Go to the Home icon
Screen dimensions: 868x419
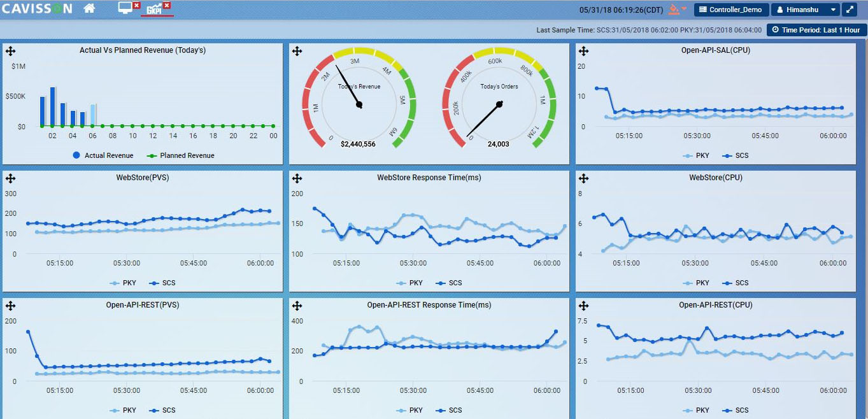tap(89, 9)
